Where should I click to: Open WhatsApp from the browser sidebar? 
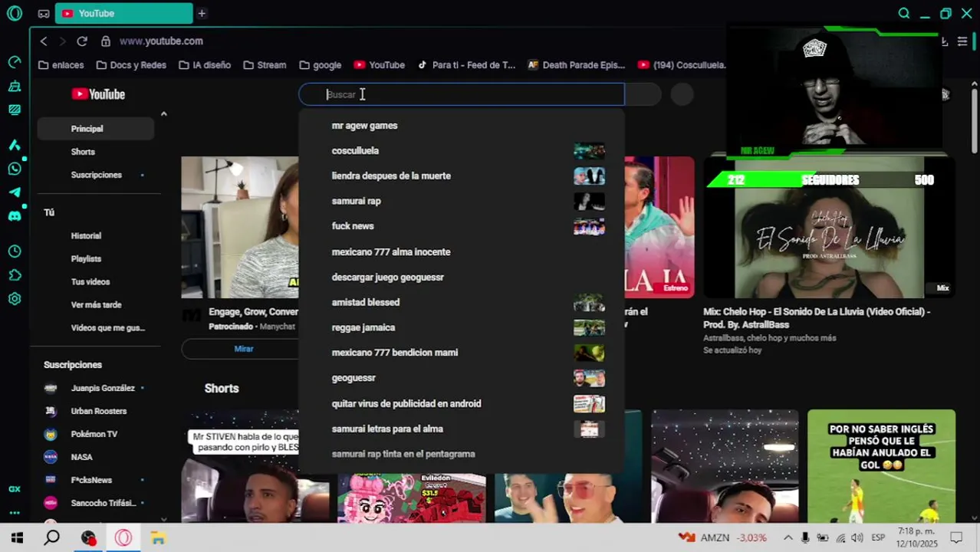[14, 168]
